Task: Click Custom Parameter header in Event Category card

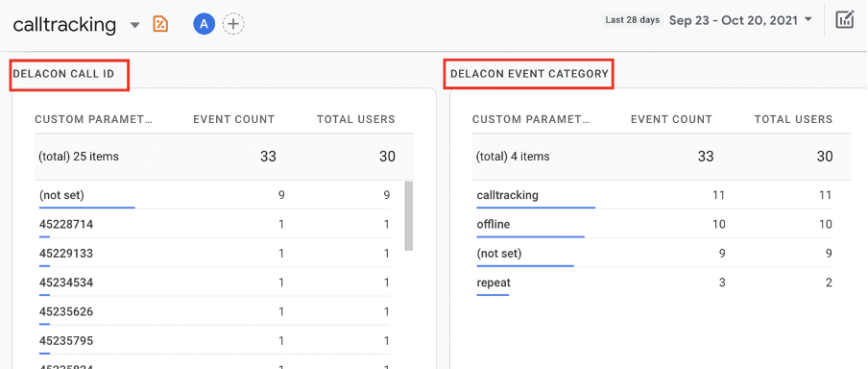Action: 531,119
